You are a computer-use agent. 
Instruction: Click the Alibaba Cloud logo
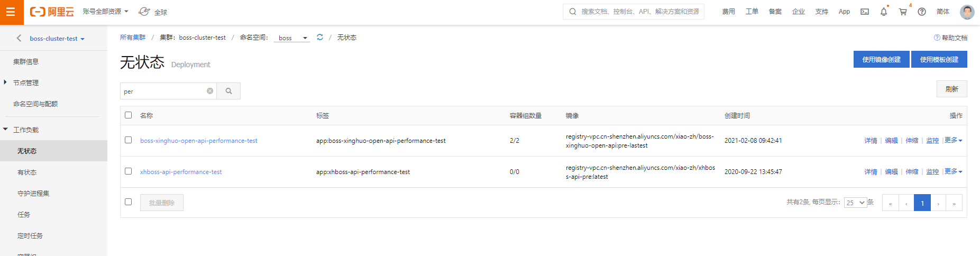point(52,12)
